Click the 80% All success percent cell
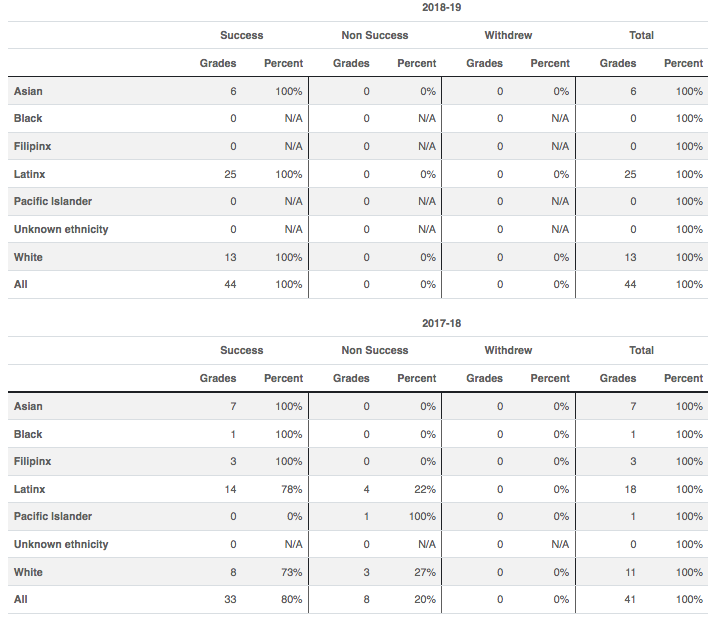723x624 pixels. (x=291, y=600)
